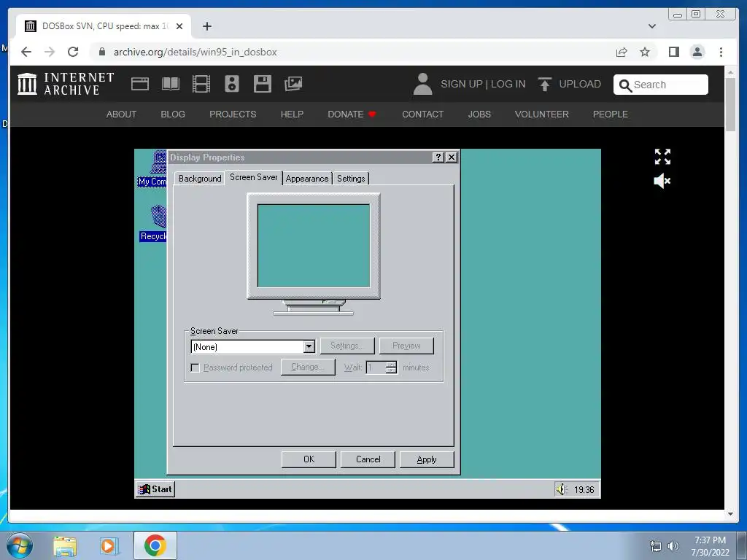Viewport: 747px width, 560px height.
Task: Open Chrome three-dot menu
Action: 721,52
